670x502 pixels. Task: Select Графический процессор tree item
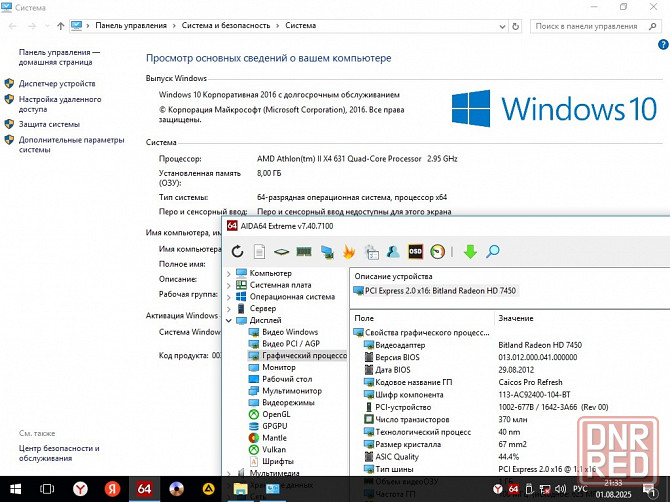coord(304,355)
